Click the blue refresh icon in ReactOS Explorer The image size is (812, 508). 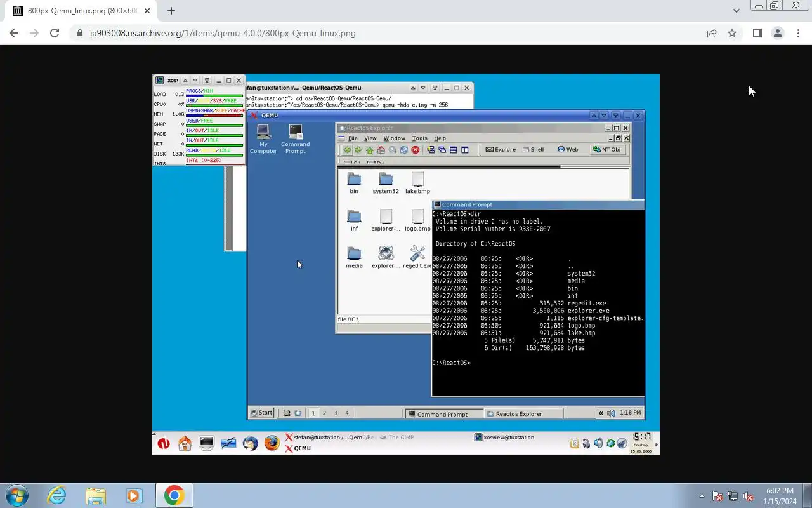coord(403,150)
